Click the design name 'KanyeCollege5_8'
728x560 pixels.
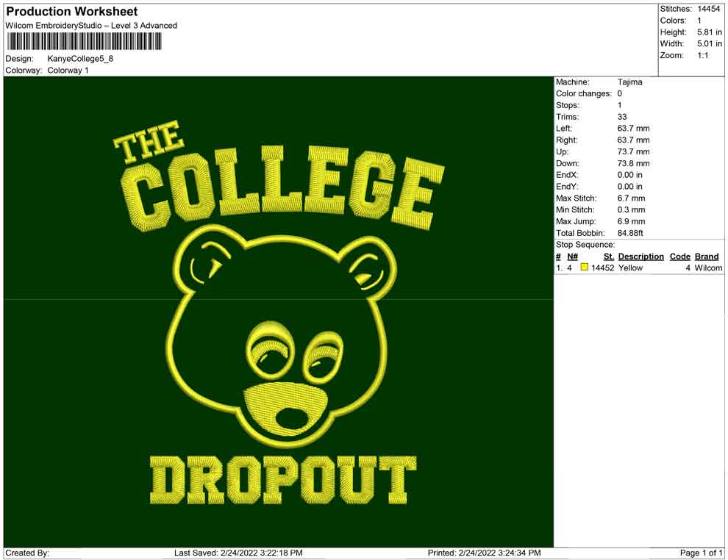coord(80,59)
